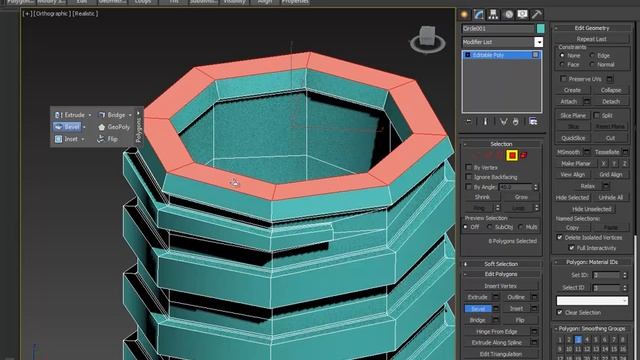
Task: Open the Create command panel tab
Action: pyautogui.click(x=464, y=15)
